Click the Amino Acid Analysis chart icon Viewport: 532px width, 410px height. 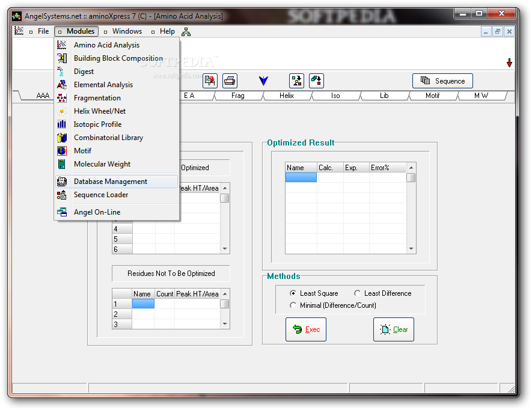tap(62, 45)
